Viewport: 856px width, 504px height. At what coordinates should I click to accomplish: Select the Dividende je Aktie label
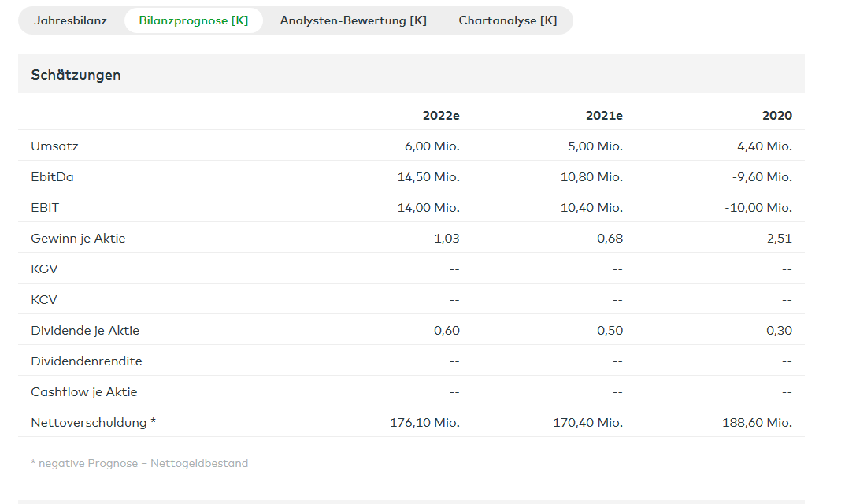click(x=85, y=331)
